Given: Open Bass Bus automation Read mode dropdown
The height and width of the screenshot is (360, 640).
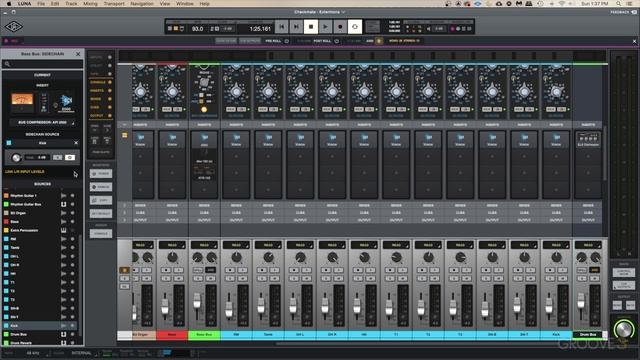Looking at the screenshot, I should (204, 245).
